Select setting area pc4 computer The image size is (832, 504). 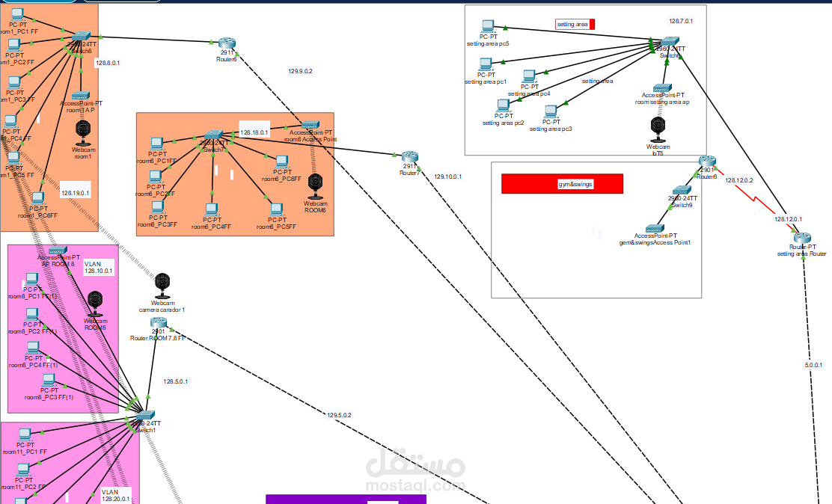pyautogui.click(x=528, y=76)
